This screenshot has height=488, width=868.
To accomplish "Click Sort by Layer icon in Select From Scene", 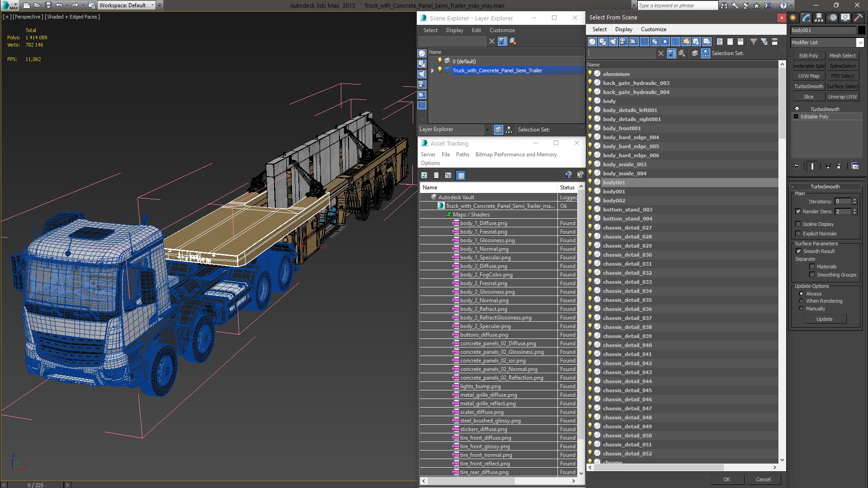I will point(695,53).
